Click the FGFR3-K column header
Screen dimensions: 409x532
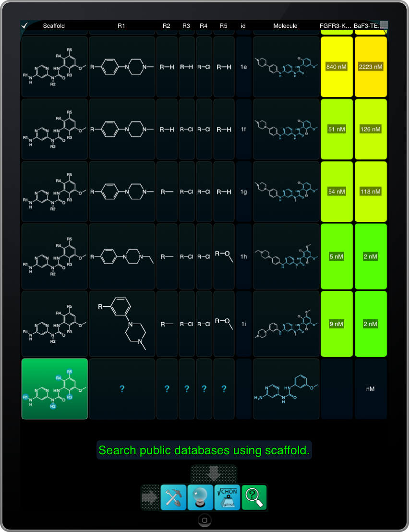click(x=336, y=26)
